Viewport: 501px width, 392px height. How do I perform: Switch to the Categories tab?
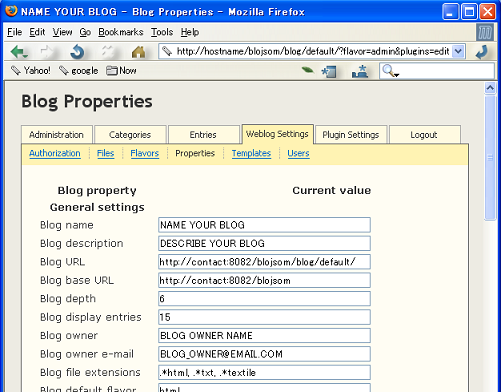(130, 135)
